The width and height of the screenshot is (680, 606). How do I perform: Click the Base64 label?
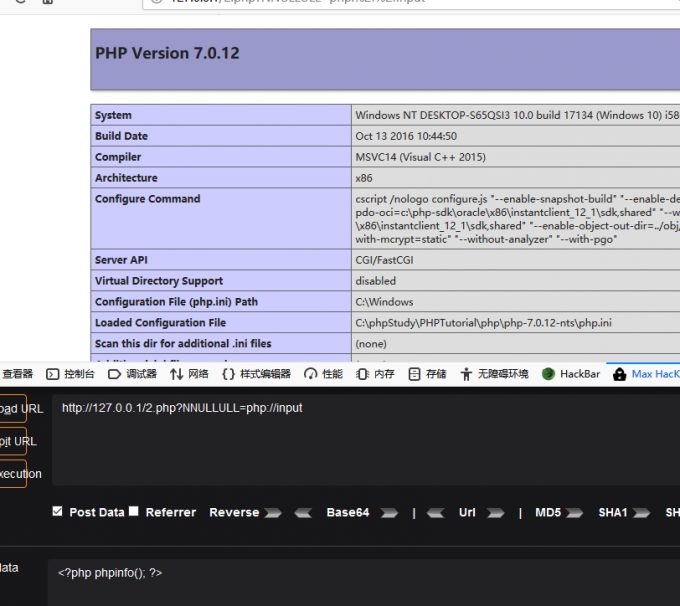pyautogui.click(x=348, y=512)
